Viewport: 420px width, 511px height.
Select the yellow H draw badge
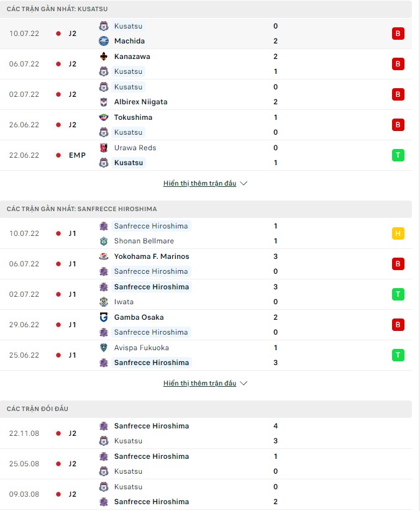pyautogui.click(x=398, y=233)
